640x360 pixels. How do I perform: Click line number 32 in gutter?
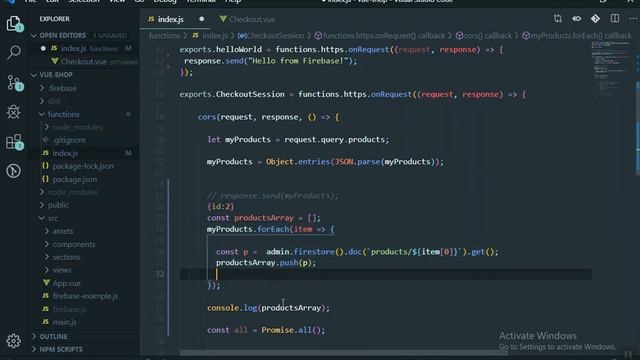(x=160, y=274)
